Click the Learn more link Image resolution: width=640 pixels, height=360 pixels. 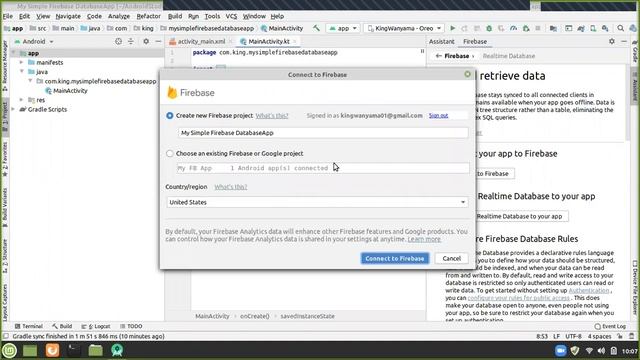424,239
